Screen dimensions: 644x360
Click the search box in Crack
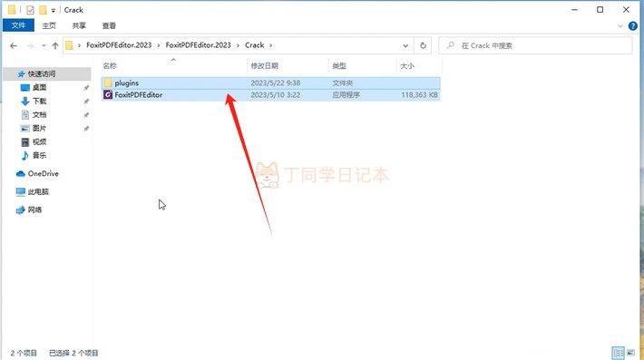tap(535, 45)
